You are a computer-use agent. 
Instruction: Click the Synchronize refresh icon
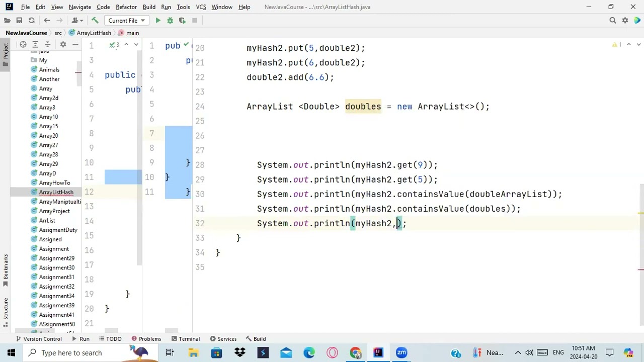click(31, 21)
